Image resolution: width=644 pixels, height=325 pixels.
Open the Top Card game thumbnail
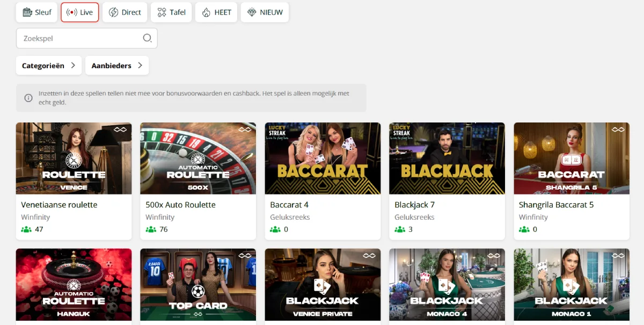tap(198, 285)
